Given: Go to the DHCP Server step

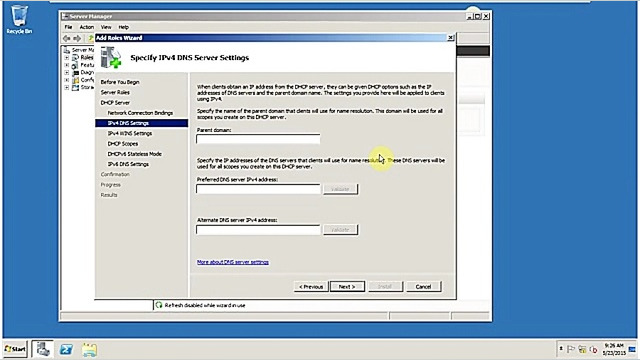Looking at the screenshot, I should (115, 102).
